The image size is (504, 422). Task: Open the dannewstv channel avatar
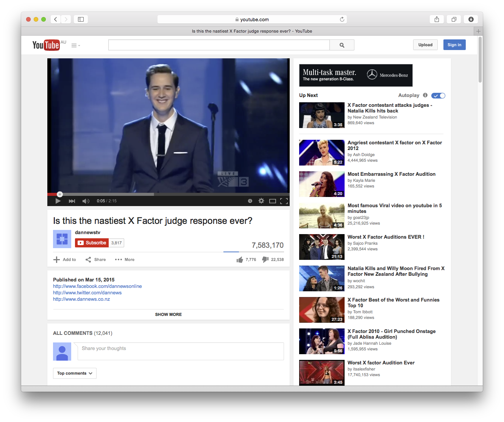pos(62,239)
